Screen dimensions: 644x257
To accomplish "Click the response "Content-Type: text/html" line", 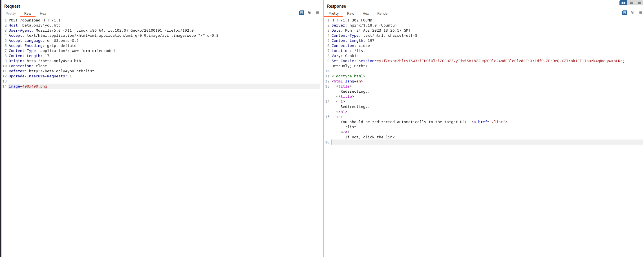I will pyautogui.click(x=374, y=36).
